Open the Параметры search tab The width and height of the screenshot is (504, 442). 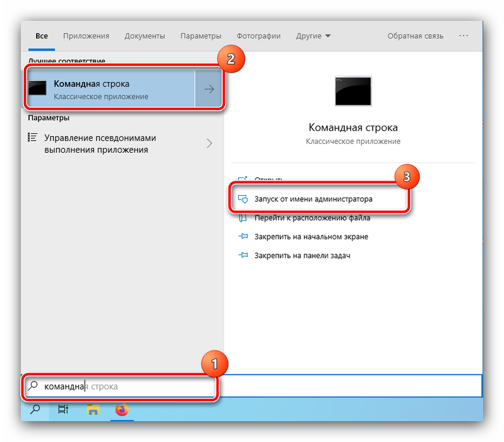coord(201,36)
